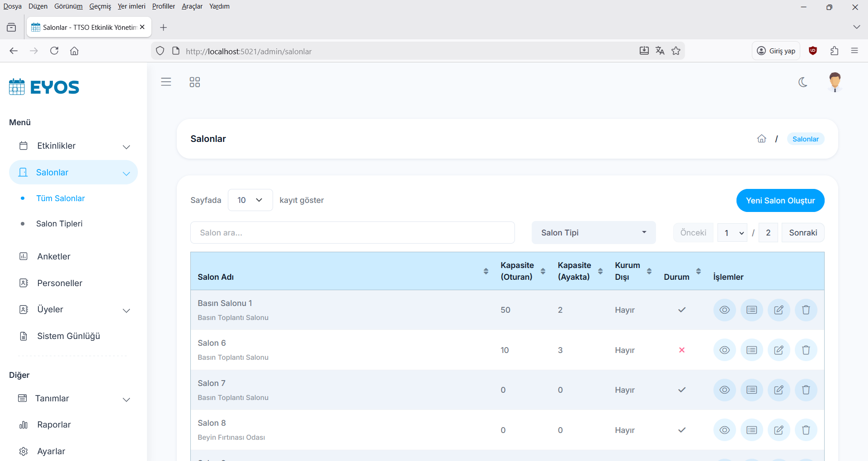Click the breadcrumb home icon
The height and width of the screenshot is (461, 868).
coord(762,139)
